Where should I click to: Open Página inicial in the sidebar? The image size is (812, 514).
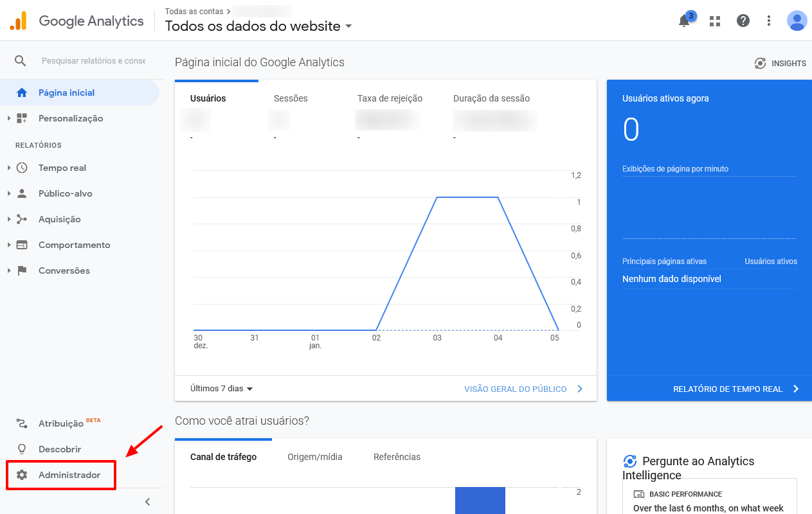pos(80,93)
